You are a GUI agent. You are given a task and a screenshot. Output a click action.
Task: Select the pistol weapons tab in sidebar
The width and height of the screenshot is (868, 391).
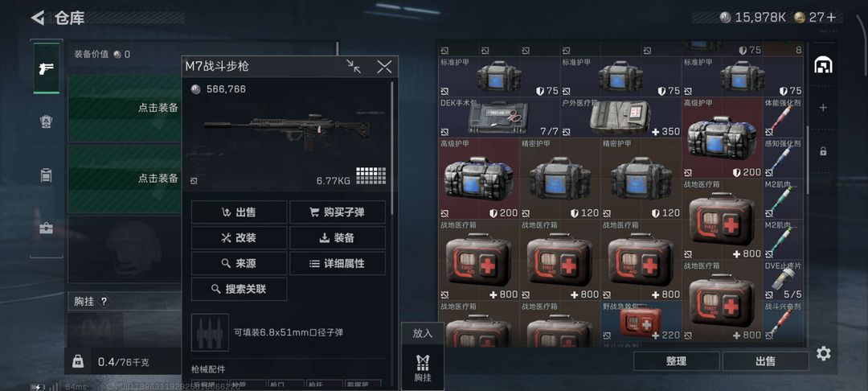point(46,68)
